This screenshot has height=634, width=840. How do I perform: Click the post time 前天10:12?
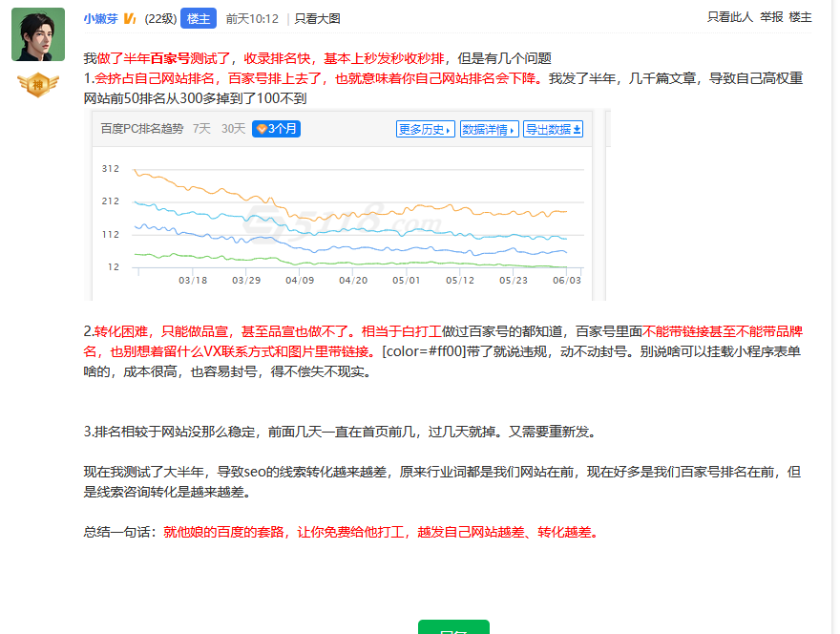(252, 19)
